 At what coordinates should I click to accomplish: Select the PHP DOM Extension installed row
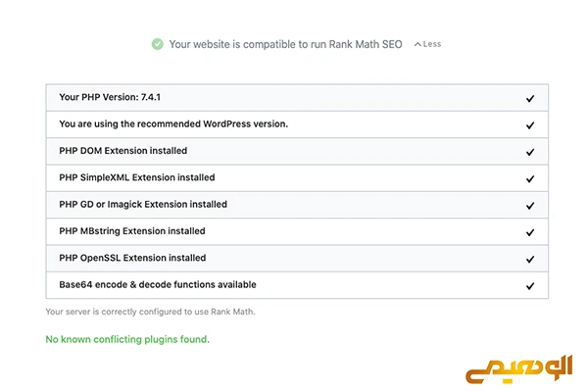click(297, 151)
